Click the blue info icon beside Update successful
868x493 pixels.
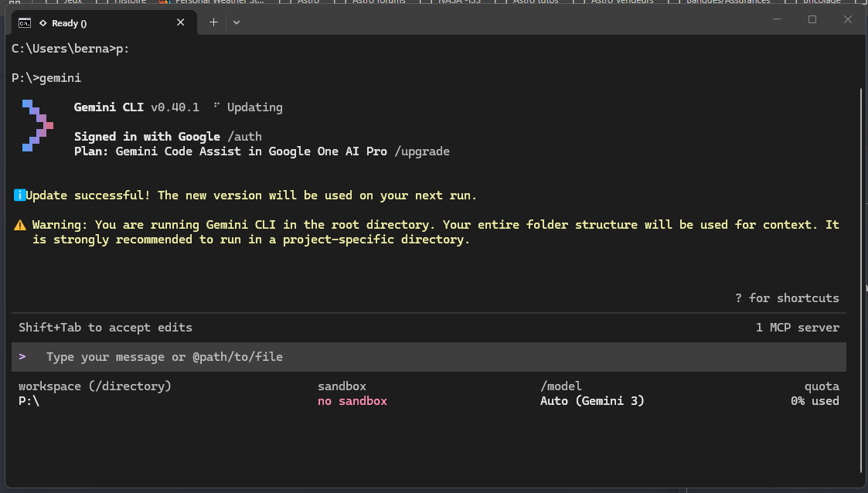(x=19, y=195)
